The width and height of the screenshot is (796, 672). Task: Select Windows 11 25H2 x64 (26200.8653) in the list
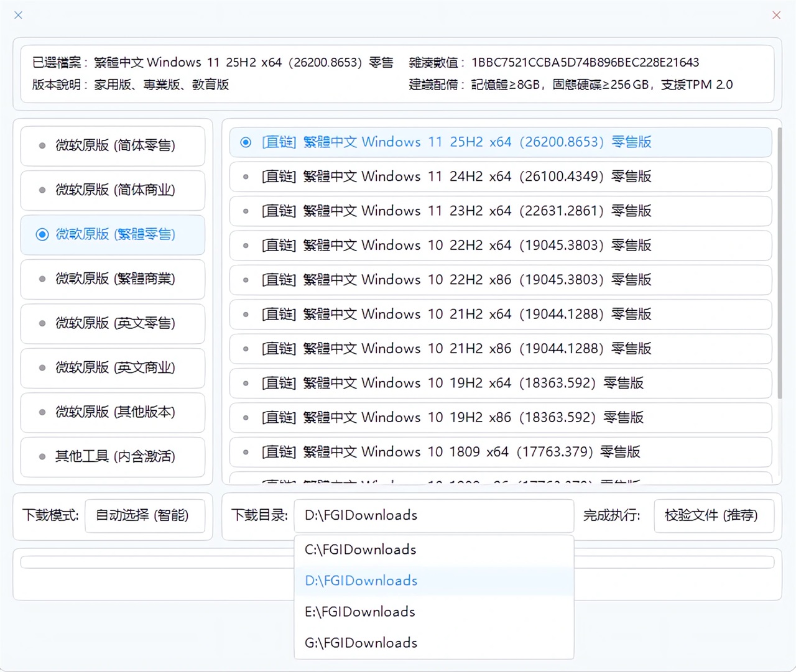(501, 142)
